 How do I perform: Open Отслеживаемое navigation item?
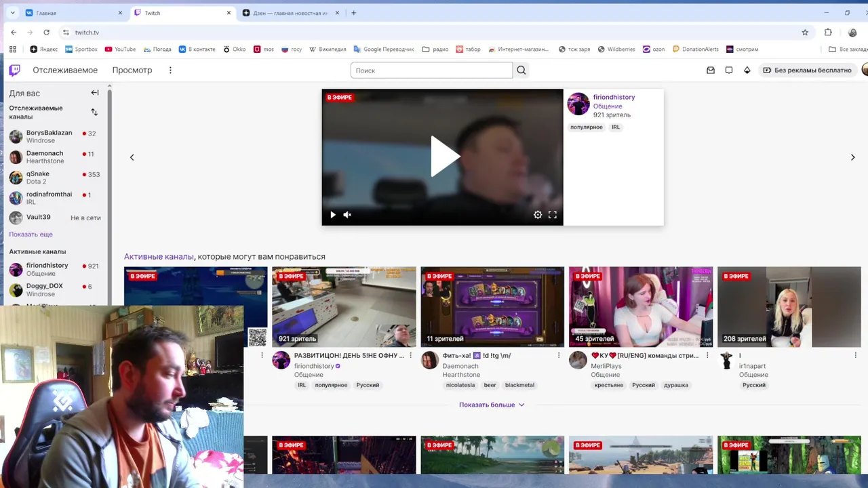65,70
